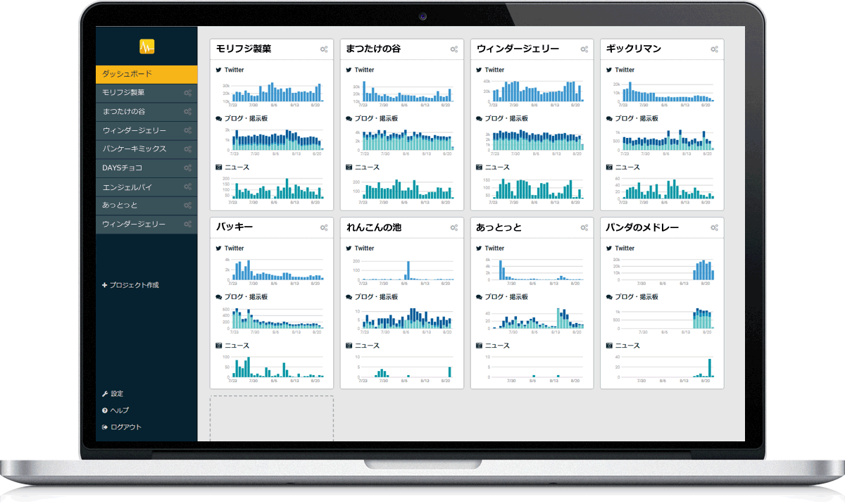Click the yellow app logo icon
This screenshot has width=845, height=504.
tap(146, 47)
